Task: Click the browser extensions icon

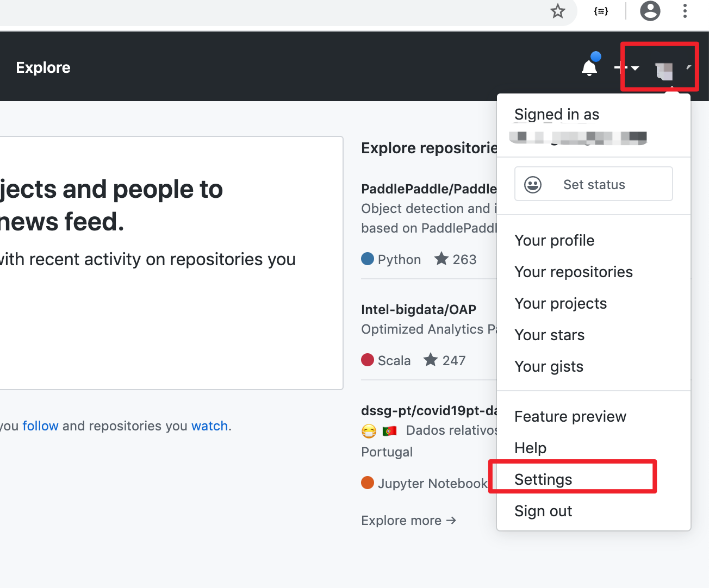Action: click(x=600, y=11)
